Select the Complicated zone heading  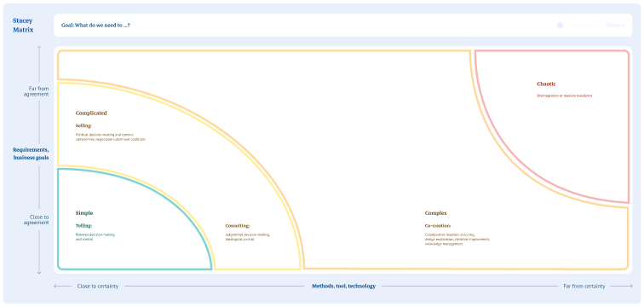coord(91,113)
